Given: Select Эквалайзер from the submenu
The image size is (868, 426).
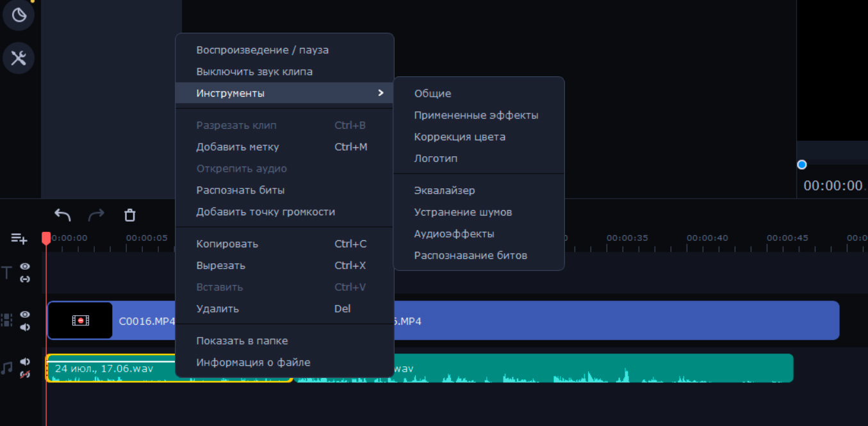Looking at the screenshot, I should (445, 191).
